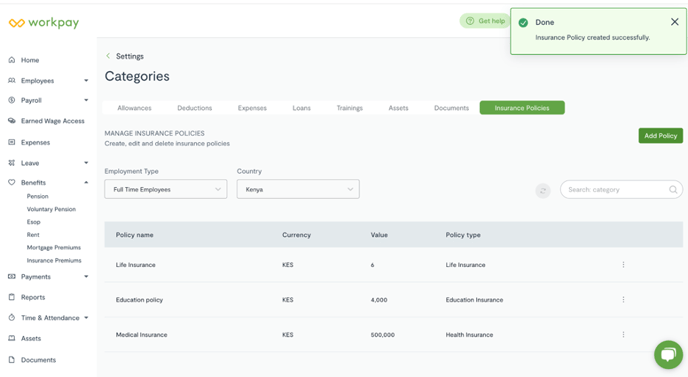Open the chat support bubble icon
This screenshot has width=688, height=377.
(x=668, y=355)
